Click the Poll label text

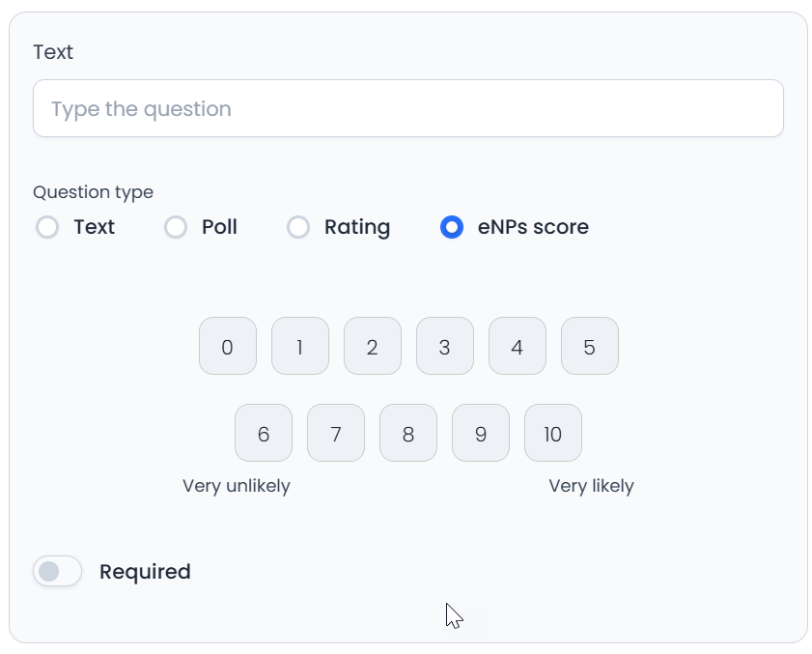219,227
